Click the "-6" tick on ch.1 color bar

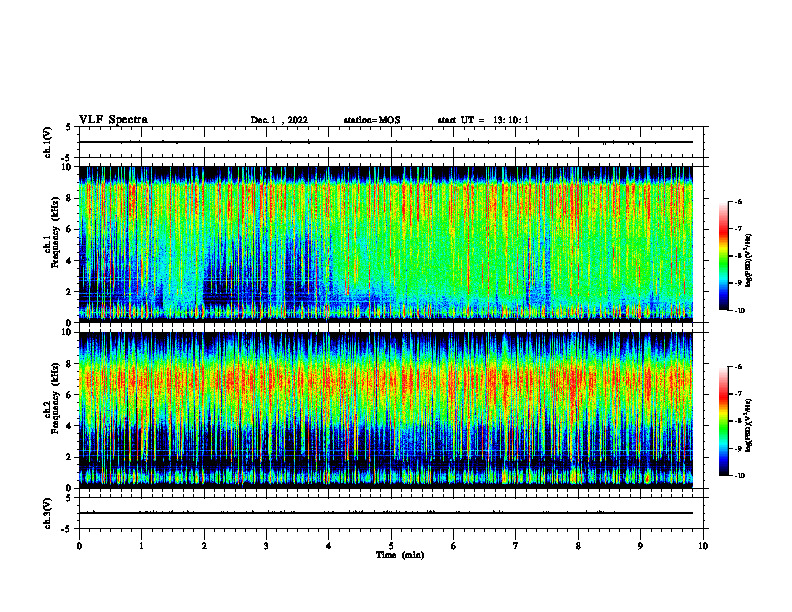coord(738,201)
